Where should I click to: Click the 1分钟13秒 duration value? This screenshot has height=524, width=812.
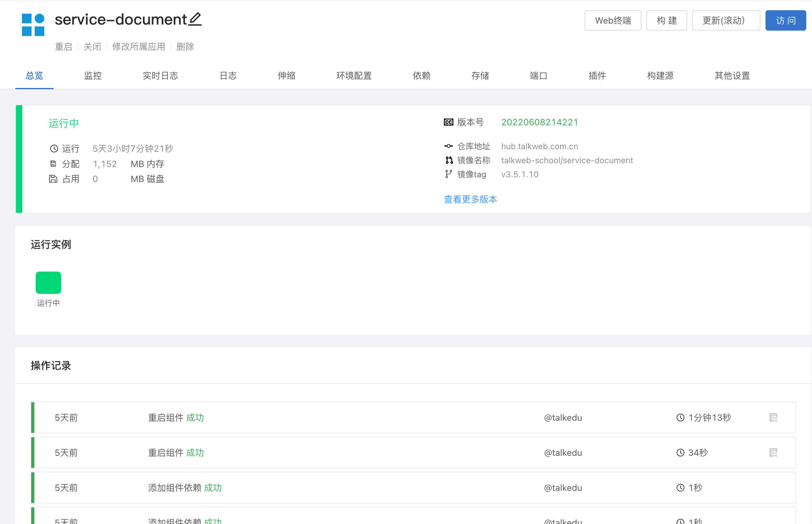tap(710, 418)
